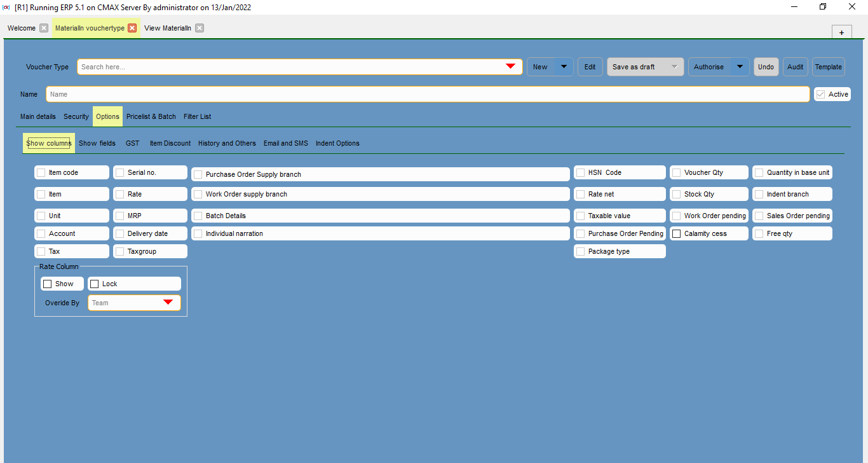868x463 pixels.
Task: Toggle the Tax column checkbox
Action: (x=41, y=251)
